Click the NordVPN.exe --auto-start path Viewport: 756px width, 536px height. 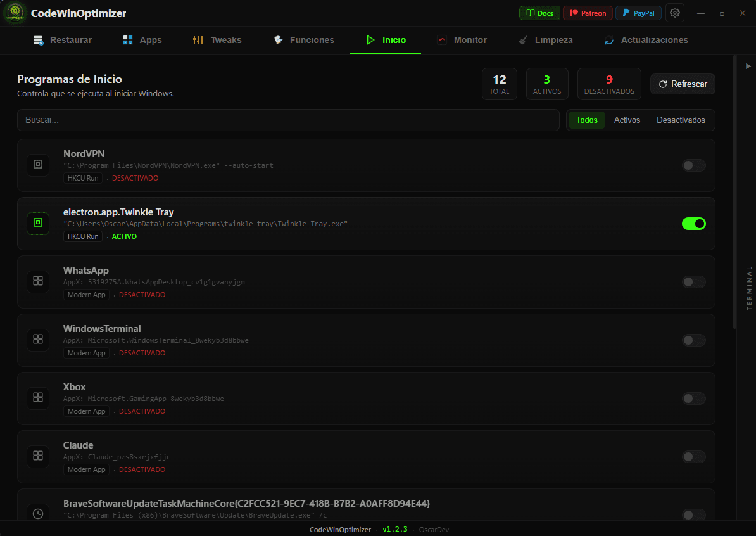(x=168, y=165)
